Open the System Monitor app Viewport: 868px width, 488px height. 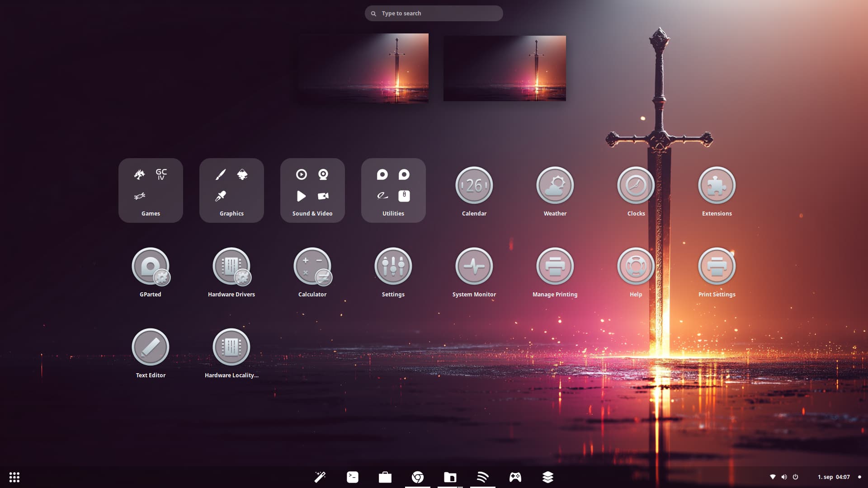pyautogui.click(x=474, y=267)
